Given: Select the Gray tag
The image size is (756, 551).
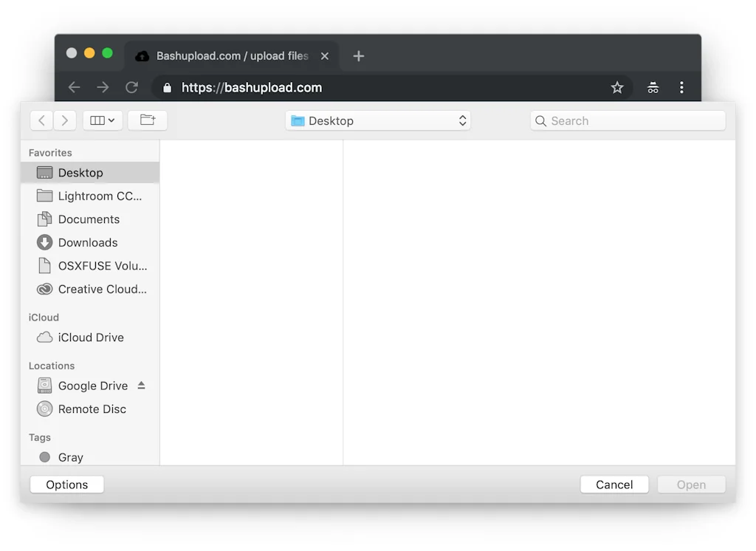Looking at the screenshot, I should tap(90, 457).
